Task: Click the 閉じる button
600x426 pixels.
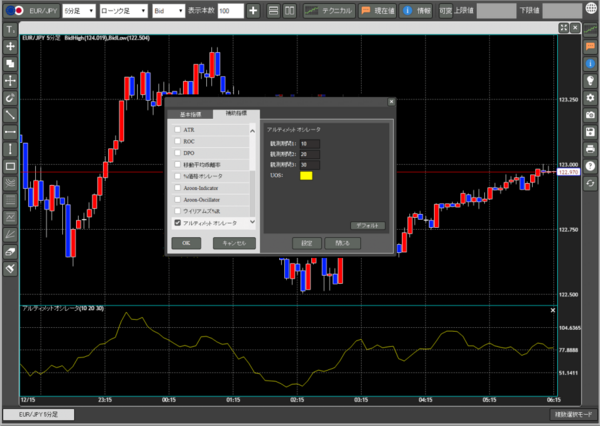Action: click(x=342, y=243)
